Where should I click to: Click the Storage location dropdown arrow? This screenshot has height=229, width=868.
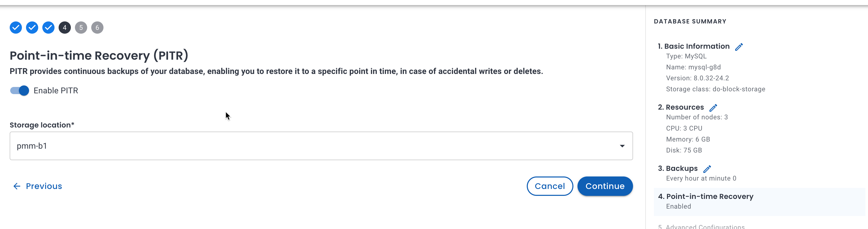pos(622,146)
